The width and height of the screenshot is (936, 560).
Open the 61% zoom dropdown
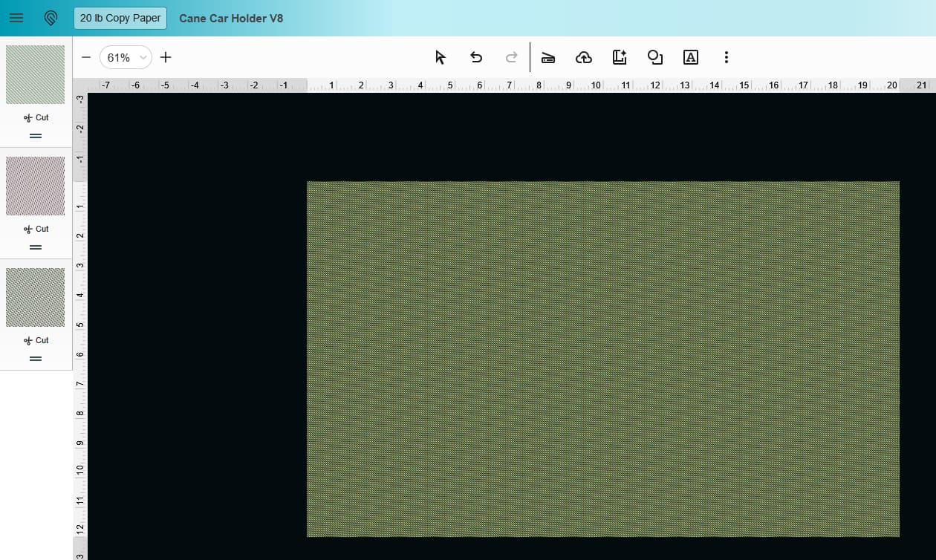click(126, 57)
